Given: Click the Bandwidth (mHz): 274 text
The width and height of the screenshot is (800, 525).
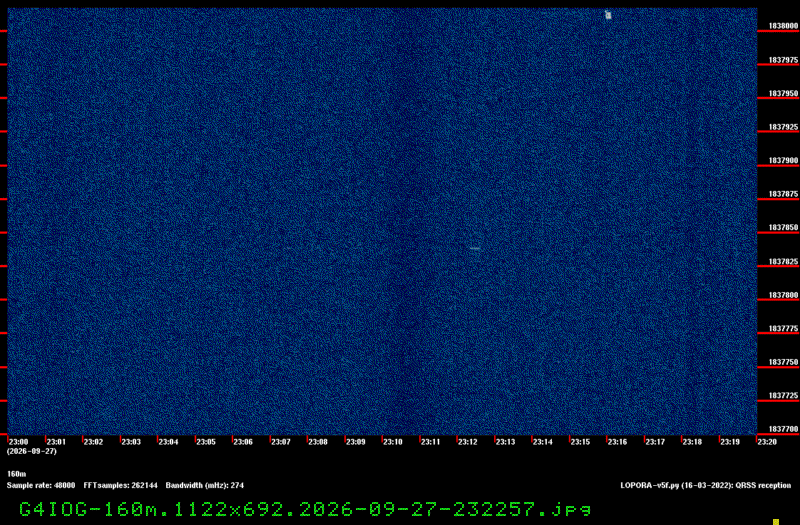Looking at the screenshot, I should point(205,485).
